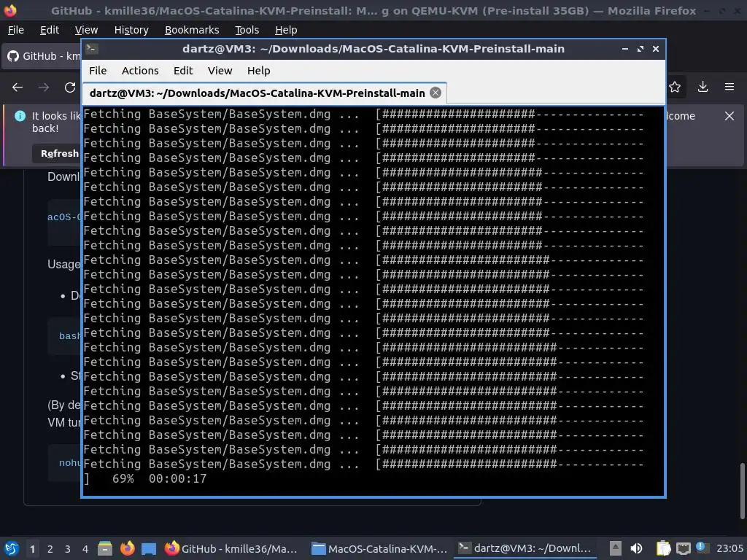Select the dartz@VM3 terminal tab

(x=264, y=93)
